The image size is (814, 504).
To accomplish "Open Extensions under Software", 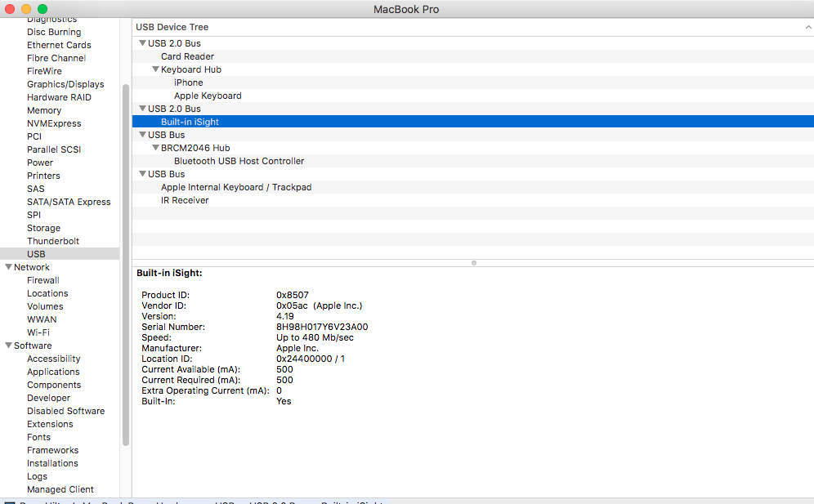I will 50,424.
